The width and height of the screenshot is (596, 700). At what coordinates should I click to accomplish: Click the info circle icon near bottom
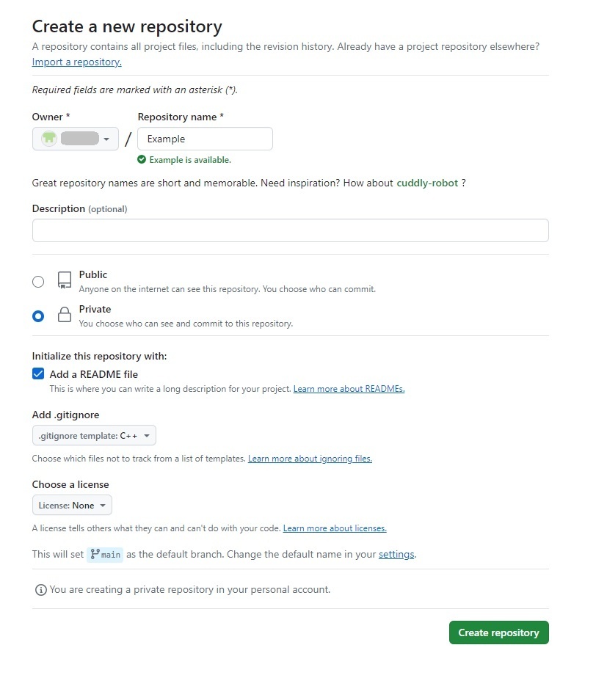pos(40,589)
